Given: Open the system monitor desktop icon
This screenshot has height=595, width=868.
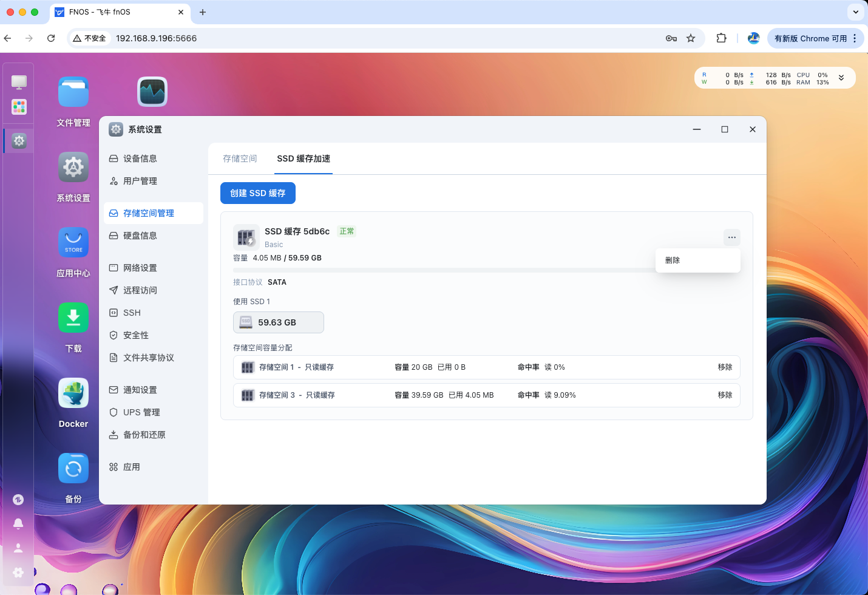Looking at the screenshot, I should coord(152,92).
